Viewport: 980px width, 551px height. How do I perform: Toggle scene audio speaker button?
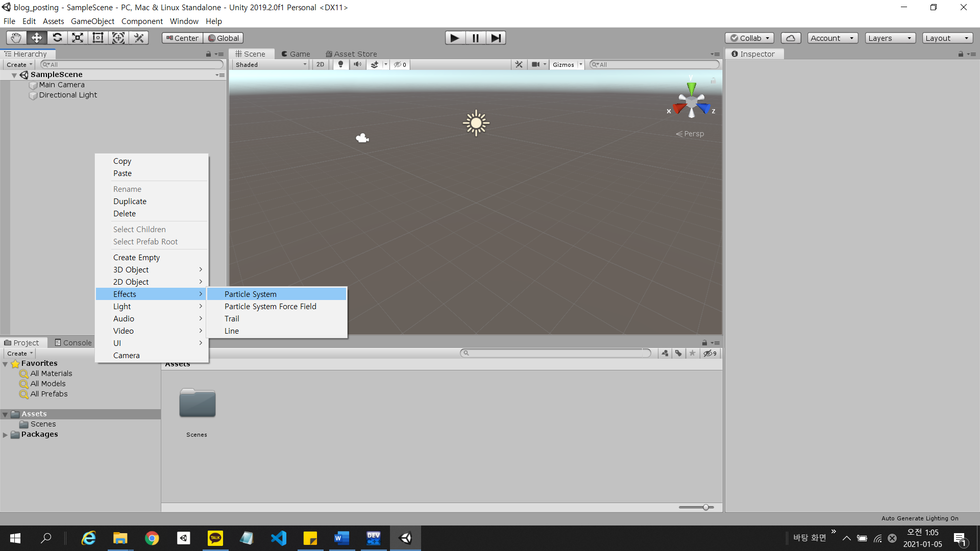(x=357, y=65)
